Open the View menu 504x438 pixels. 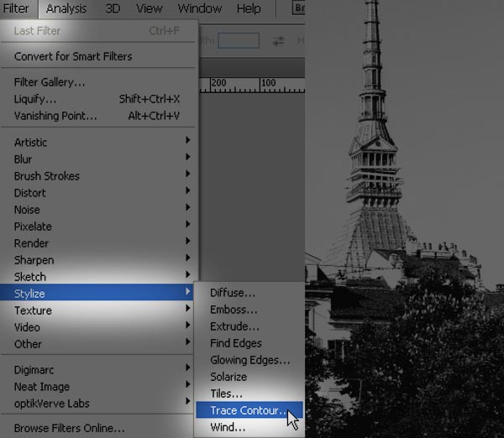point(150,8)
